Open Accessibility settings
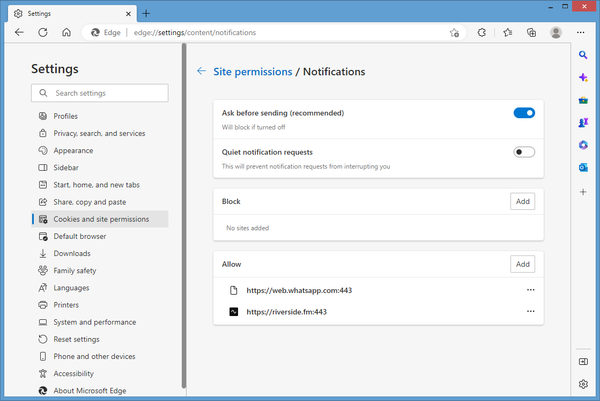 pyautogui.click(x=99, y=373)
